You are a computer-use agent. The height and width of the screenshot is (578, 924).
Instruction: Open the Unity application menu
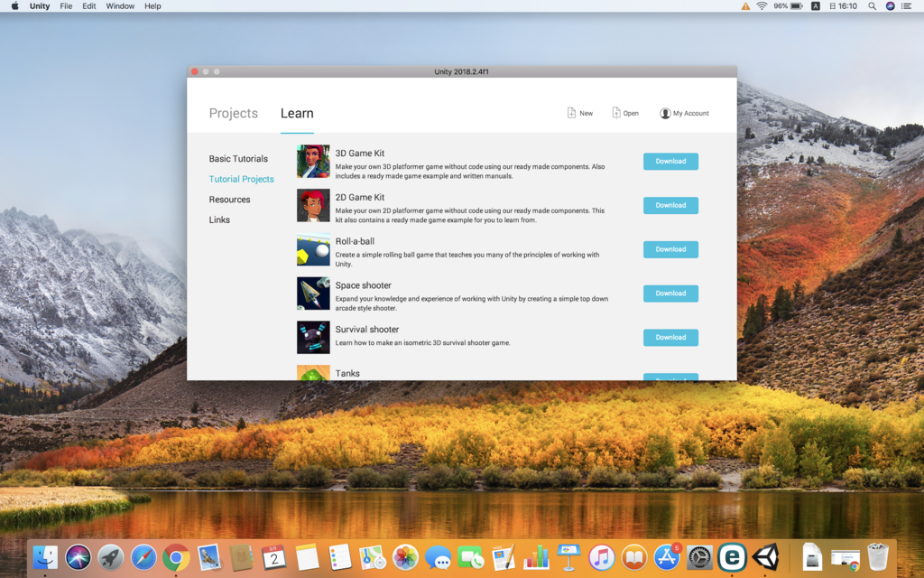point(40,6)
